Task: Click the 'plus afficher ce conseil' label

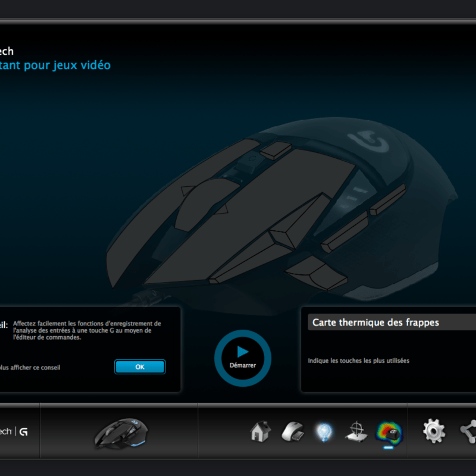Action: (x=30, y=367)
